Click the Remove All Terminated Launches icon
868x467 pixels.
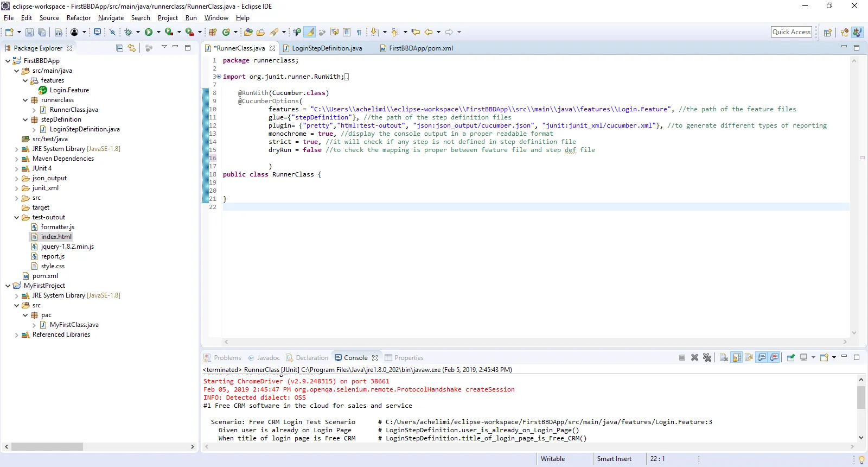point(707,357)
